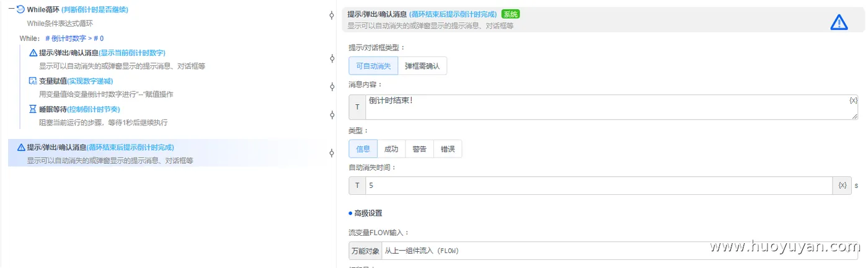Screen dimensions: 868x268
Task: Click the 万能对象 type label
Action: (365, 251)
